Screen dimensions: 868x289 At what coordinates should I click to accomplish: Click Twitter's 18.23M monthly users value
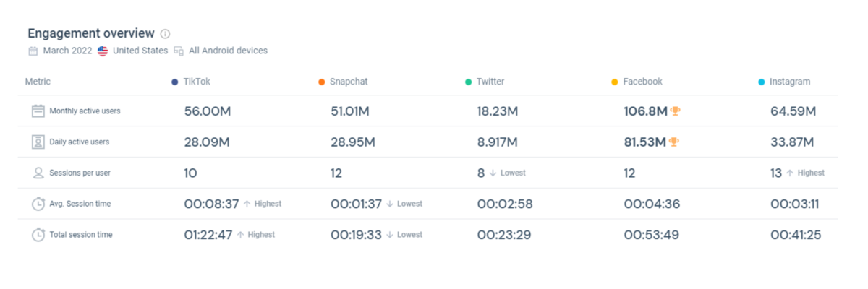(498, 111)
